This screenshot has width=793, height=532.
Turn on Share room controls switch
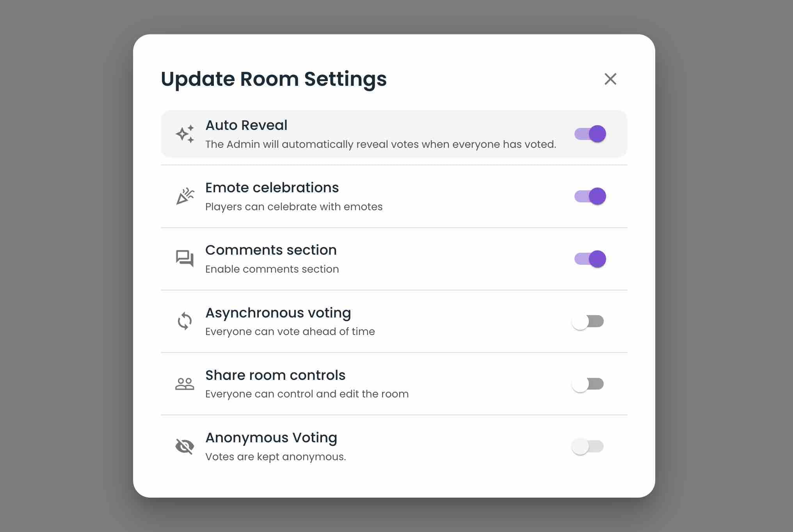588,384
